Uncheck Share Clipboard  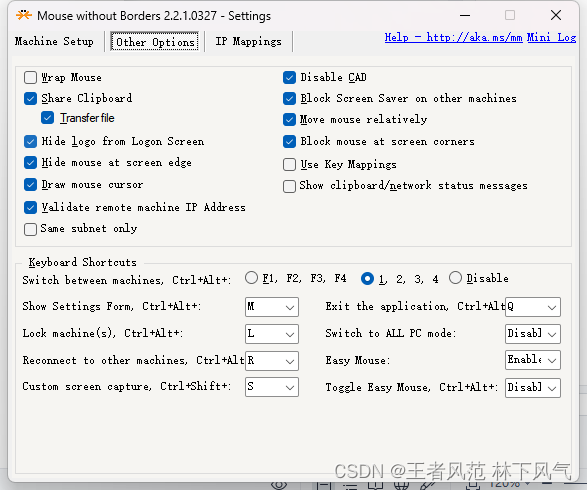[x=30, y=98]
